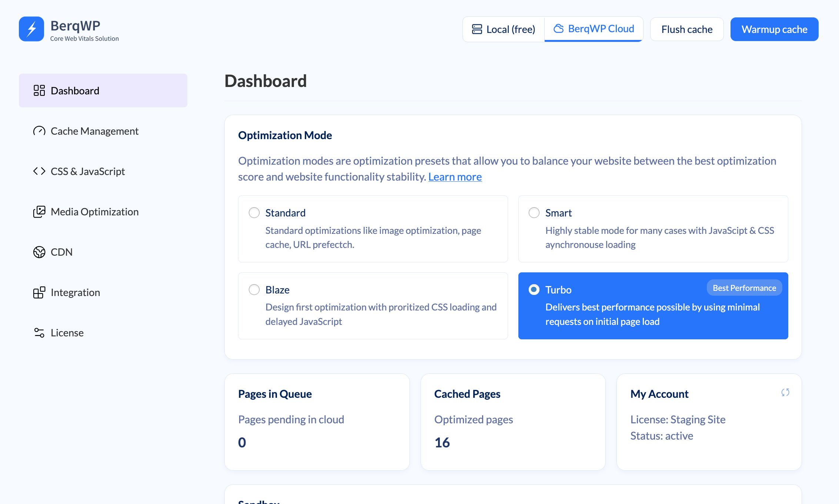This screenshot has width=839, height=504.
Task: Select the Turbo optimization mode radio
Action: 534,289
